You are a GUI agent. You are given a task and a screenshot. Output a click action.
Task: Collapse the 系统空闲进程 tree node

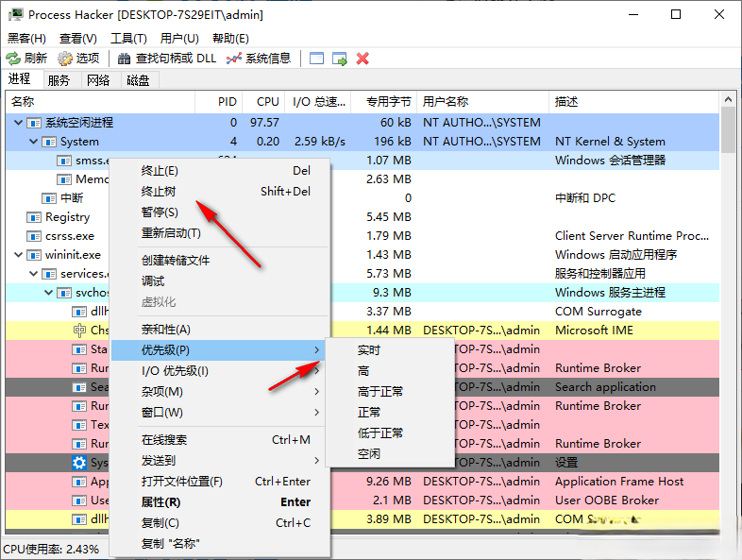coord(19,123)
